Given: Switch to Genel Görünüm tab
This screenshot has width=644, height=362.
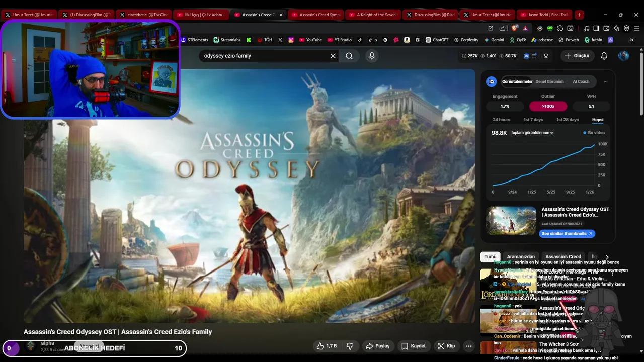Looking at the screenshot, I should (x=549, y=81).
